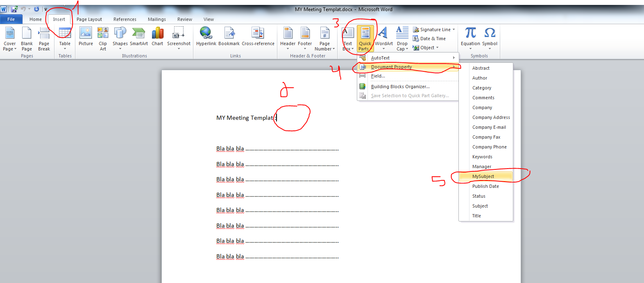
Task: Insert a Blank Page
Action: pyautogui.click(x=27, y=39)
